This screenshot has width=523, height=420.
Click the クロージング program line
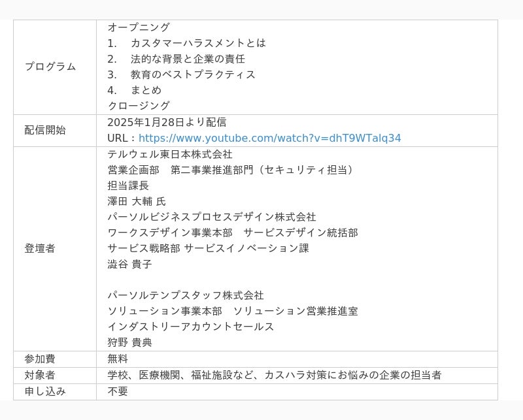pyautogui.click(x=139, y=106)
